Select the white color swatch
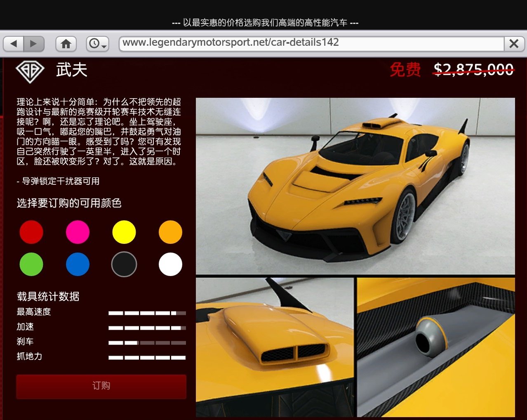527x420 pixels. point(170,264)
